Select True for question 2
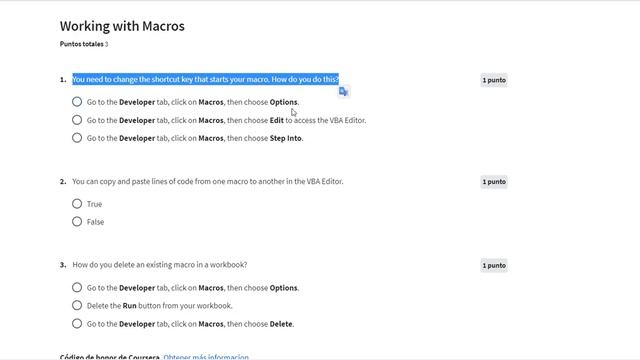 pos(77,204)
